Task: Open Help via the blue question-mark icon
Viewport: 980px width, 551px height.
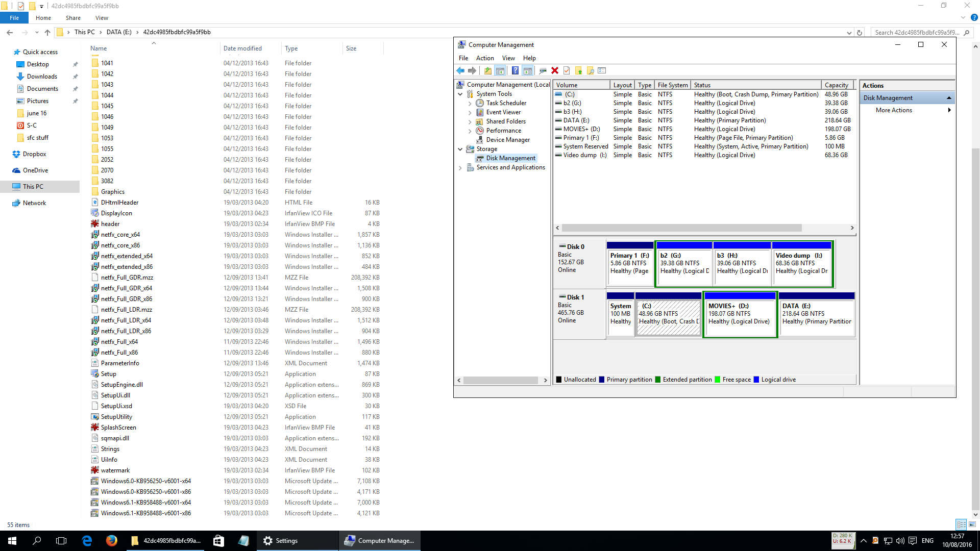Action: 515,70
